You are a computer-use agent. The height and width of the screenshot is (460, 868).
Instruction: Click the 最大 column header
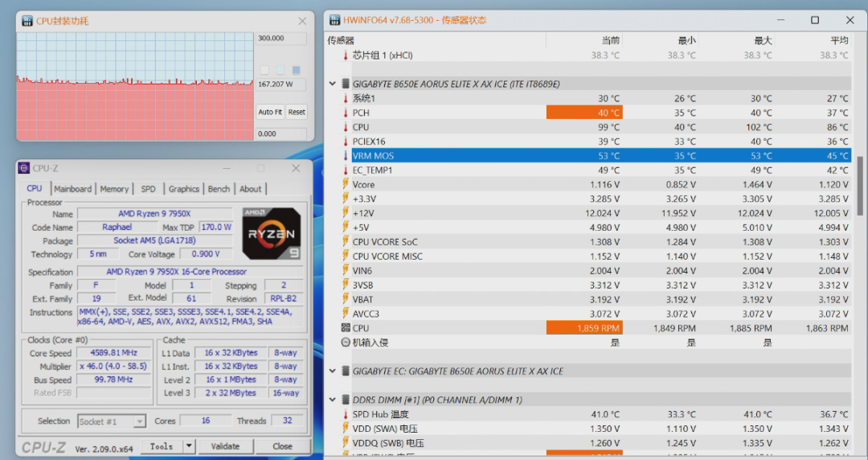click(737, 40)
